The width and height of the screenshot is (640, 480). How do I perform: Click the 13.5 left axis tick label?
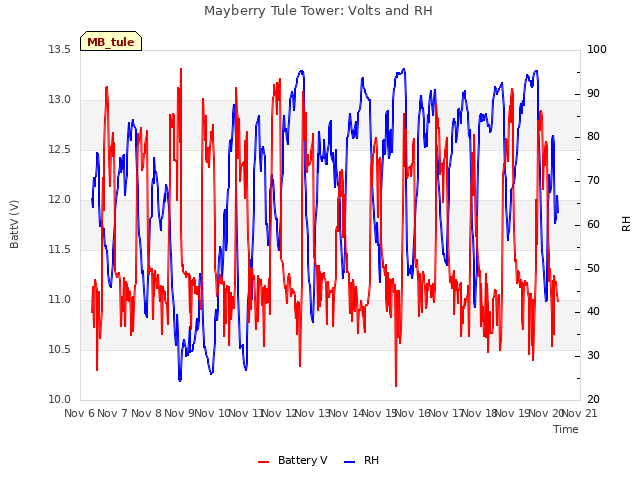59,50
